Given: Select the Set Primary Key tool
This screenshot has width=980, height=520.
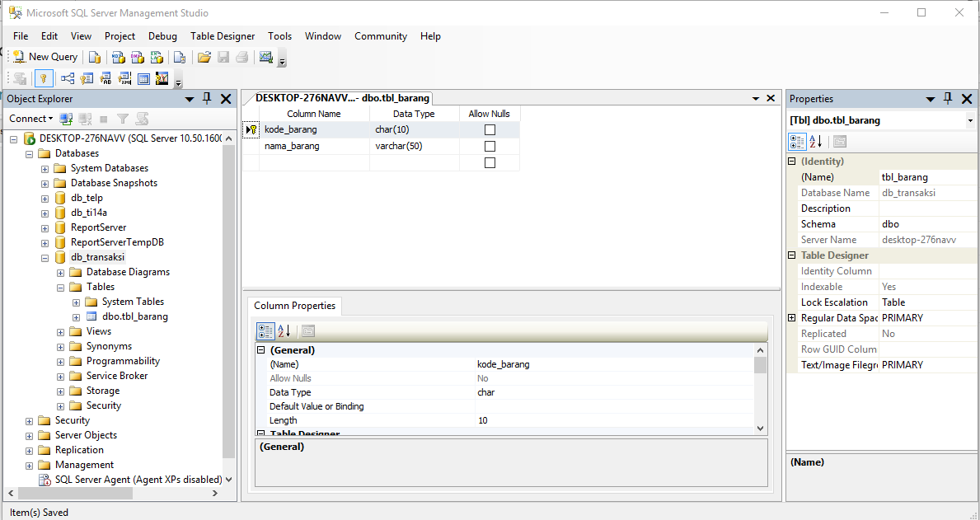Looking at the screenshot, I should point(44,78).
